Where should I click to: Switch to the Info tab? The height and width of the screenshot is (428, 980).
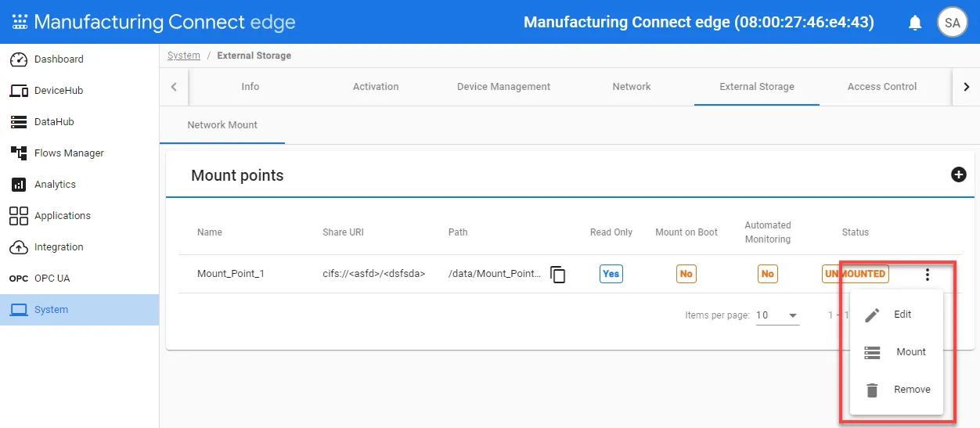click(250, 87)
